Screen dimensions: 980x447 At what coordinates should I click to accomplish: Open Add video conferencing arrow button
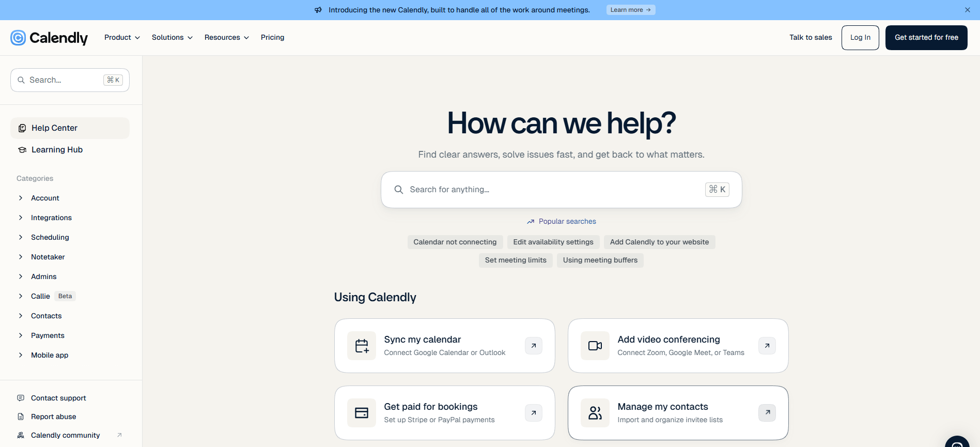[x=767, y=346]
